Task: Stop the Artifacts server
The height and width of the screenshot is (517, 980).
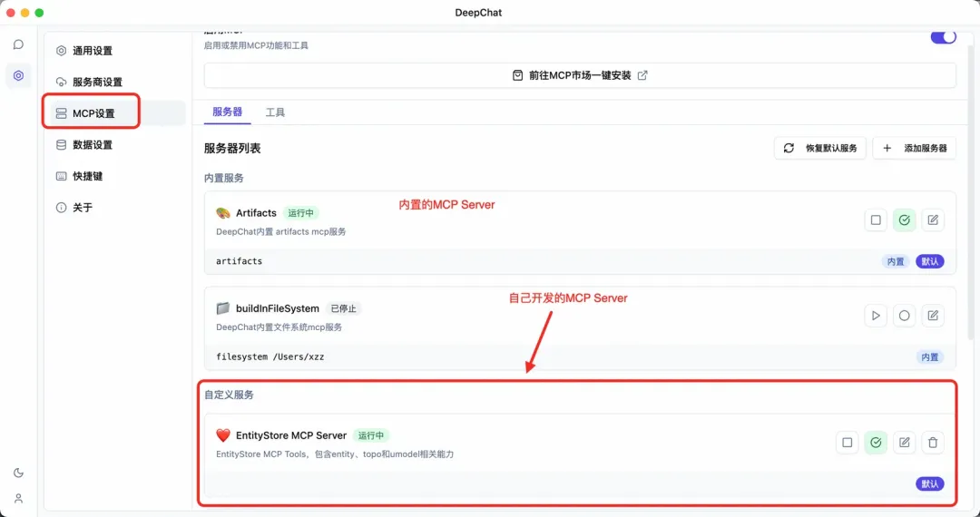Action: (876, 219)
